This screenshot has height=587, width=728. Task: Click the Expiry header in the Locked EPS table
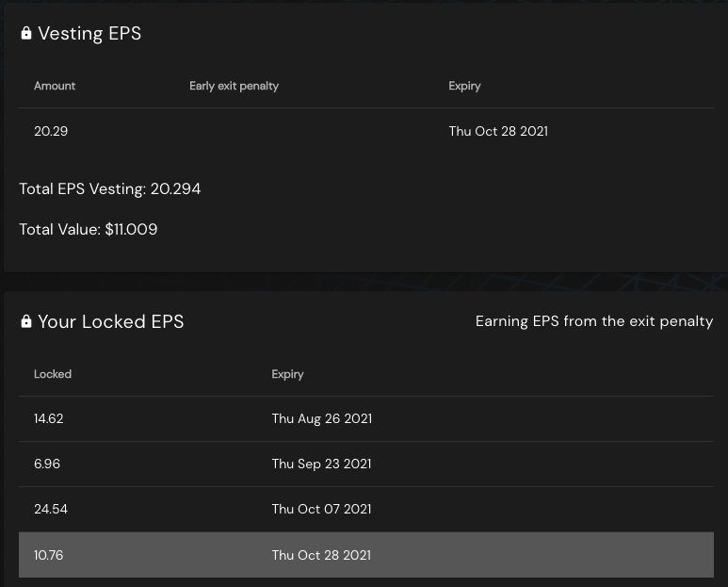287,374
